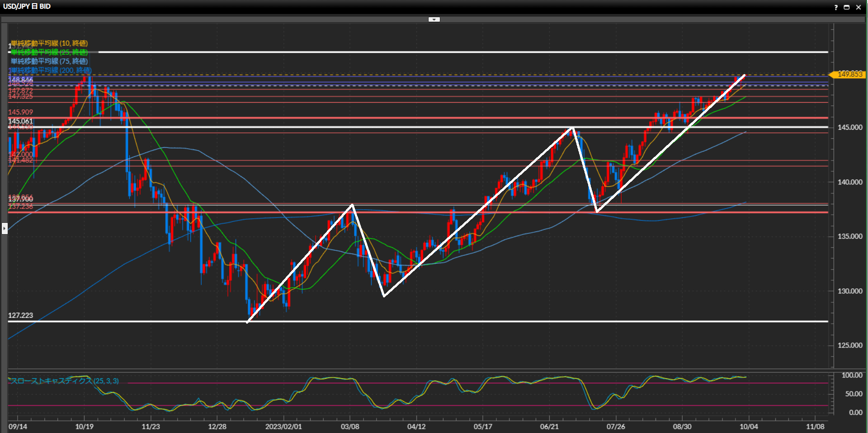The height and width of the screenshot is (433, 868).
Task: Expand the top toolbar dropdown arrow
Action: click(x=434, y=19)
